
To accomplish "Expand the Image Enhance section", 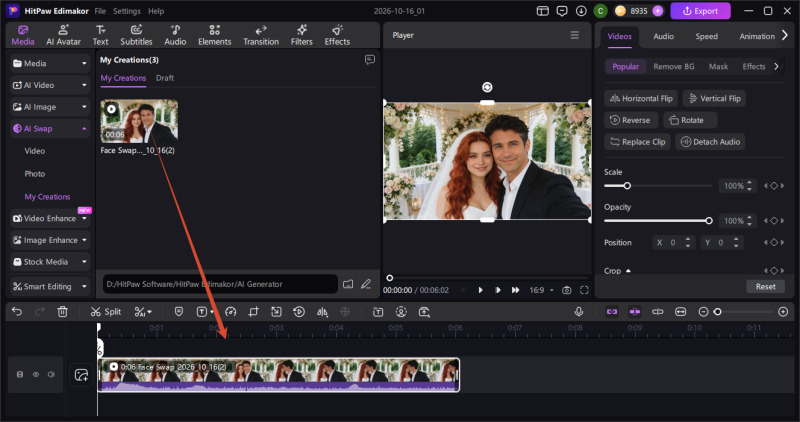I will [50, 240].
